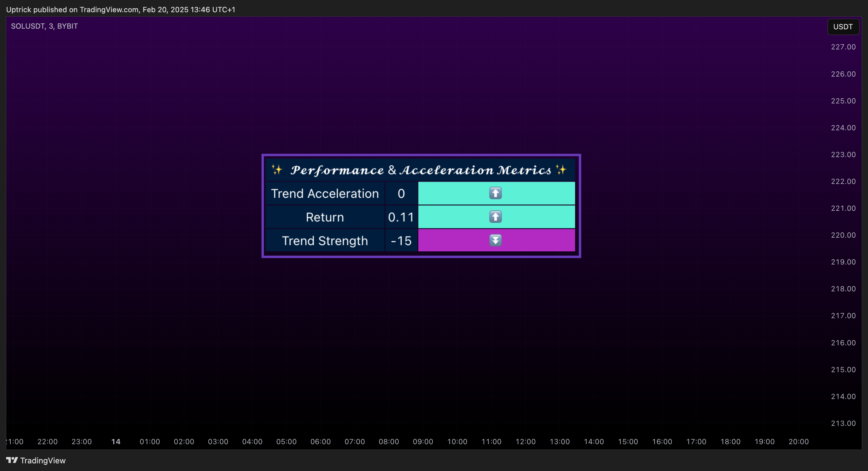The height and width of the screenshot is (471, 868).
Task: Click the 12:00 time axis label
Action: [x=526, y=442]
